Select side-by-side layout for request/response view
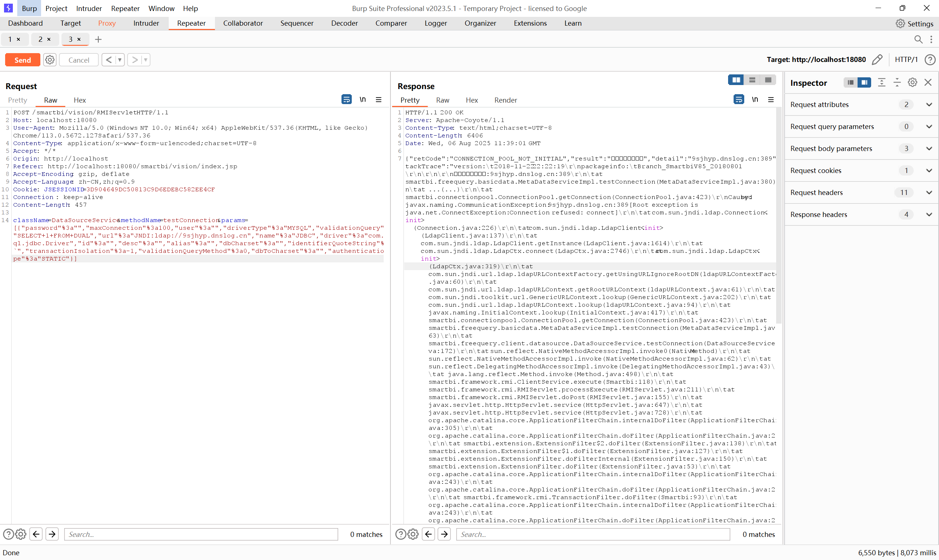Image resolution: width=939 pixels, height=560 pixels. click(x=736, y=80)
